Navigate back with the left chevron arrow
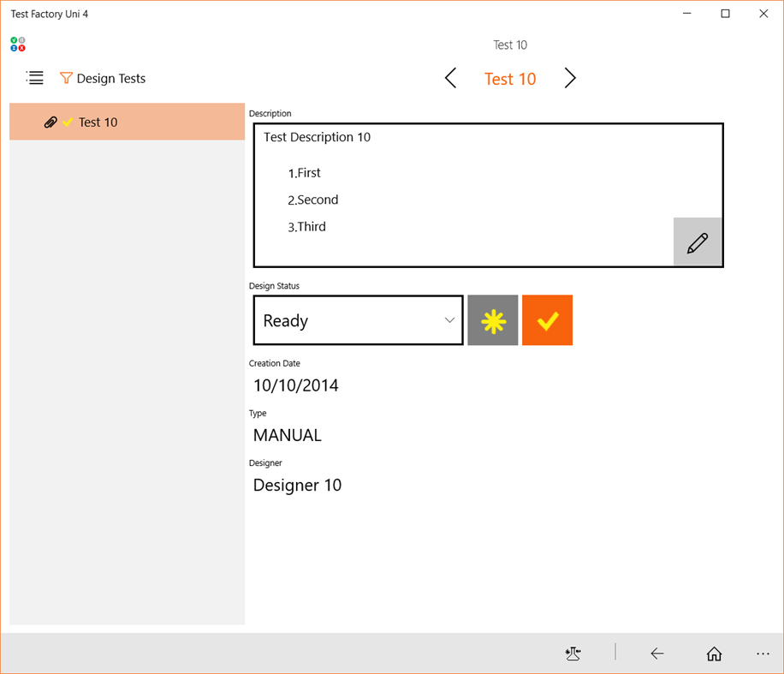The image size is (784, 674). point(450,78)
